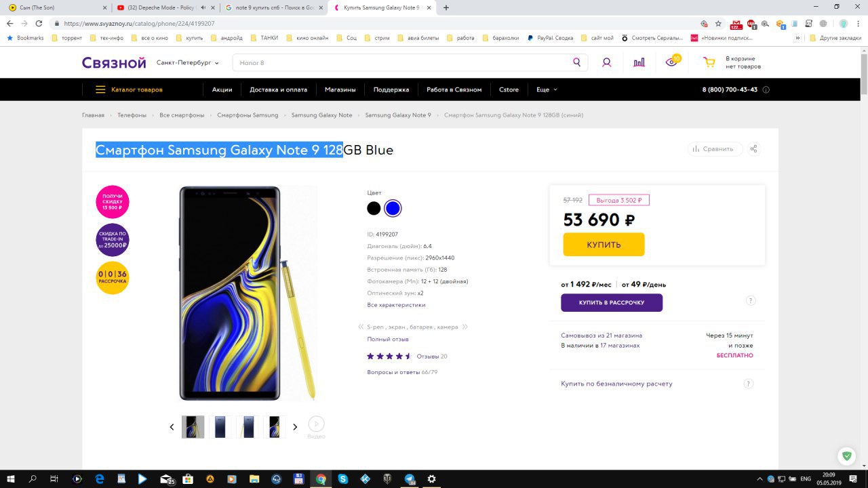868x488 pixels.
Task: Select the first product thumbnail
Action: 193,427
